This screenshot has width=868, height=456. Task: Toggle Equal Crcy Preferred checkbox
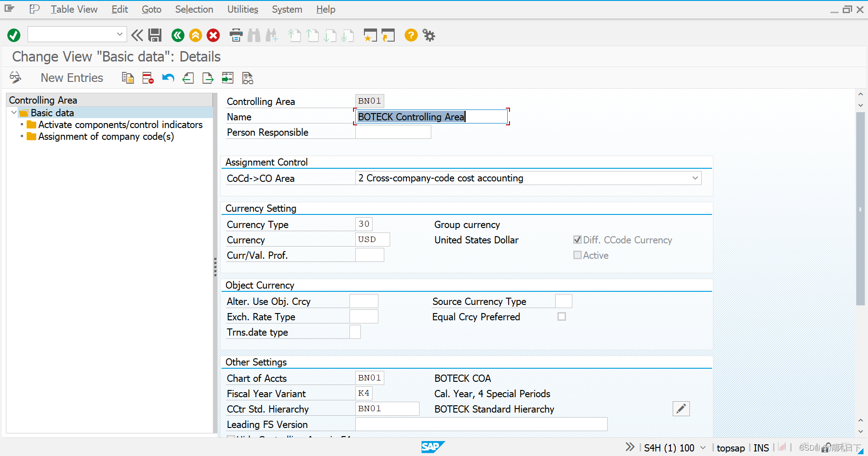tap(561, 317)
